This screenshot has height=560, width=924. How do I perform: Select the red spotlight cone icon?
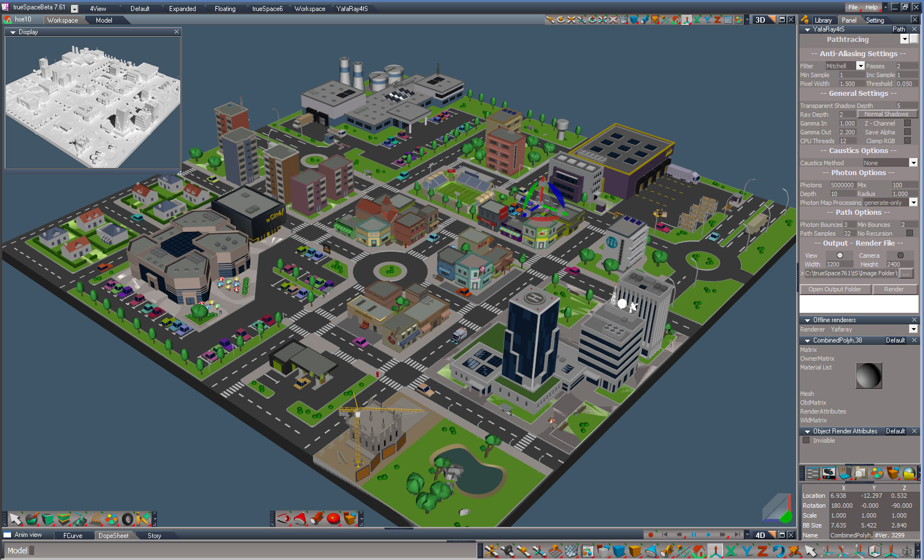click(x=300, y=519)
